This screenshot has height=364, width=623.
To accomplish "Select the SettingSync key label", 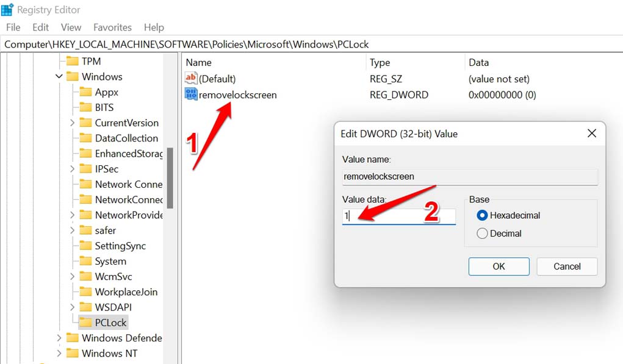I will [120, 246].
